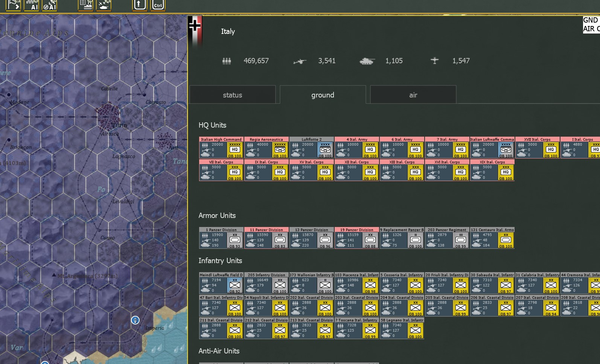Click the aircraft icon in summary row
This screenshot has height=364, width=600.
pyautogui.click(x=434, y=61)
